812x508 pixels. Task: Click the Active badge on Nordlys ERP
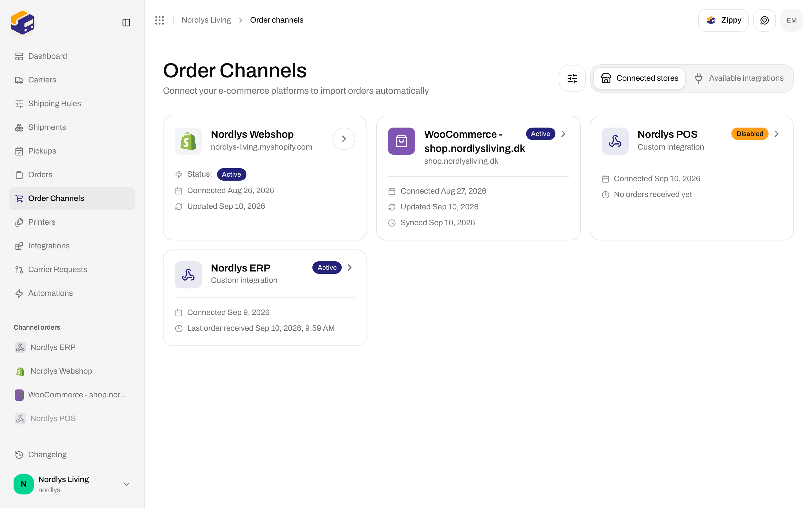[327, 268]
